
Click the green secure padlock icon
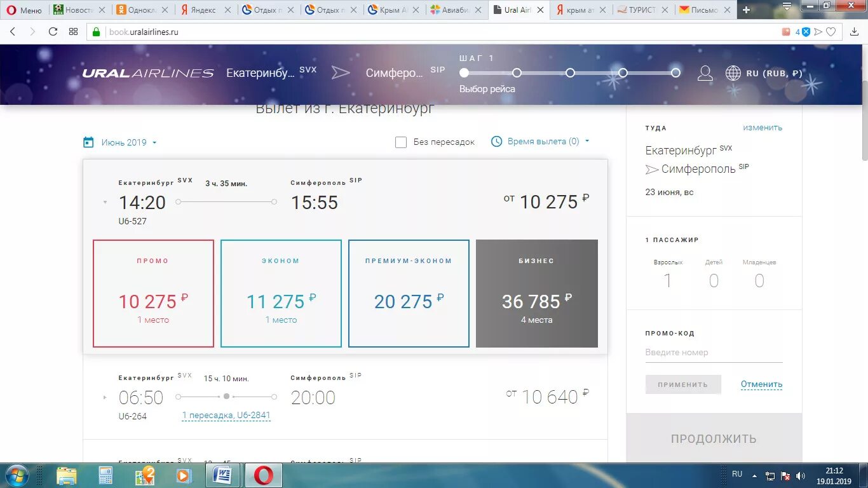[97, 32]
